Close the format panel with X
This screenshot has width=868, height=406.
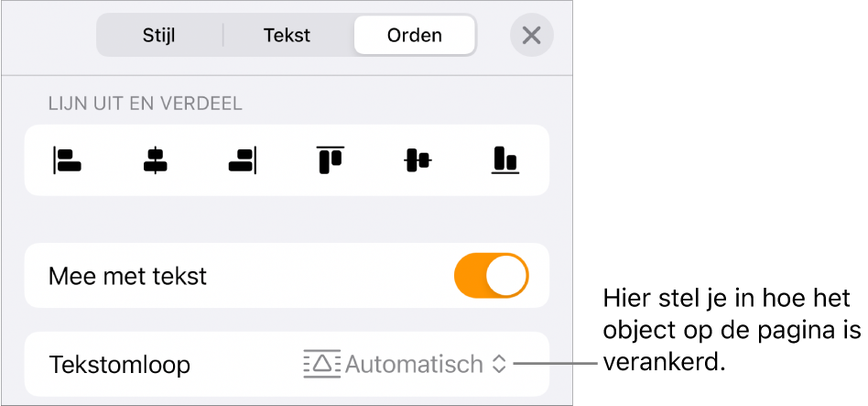coord(531,36)
